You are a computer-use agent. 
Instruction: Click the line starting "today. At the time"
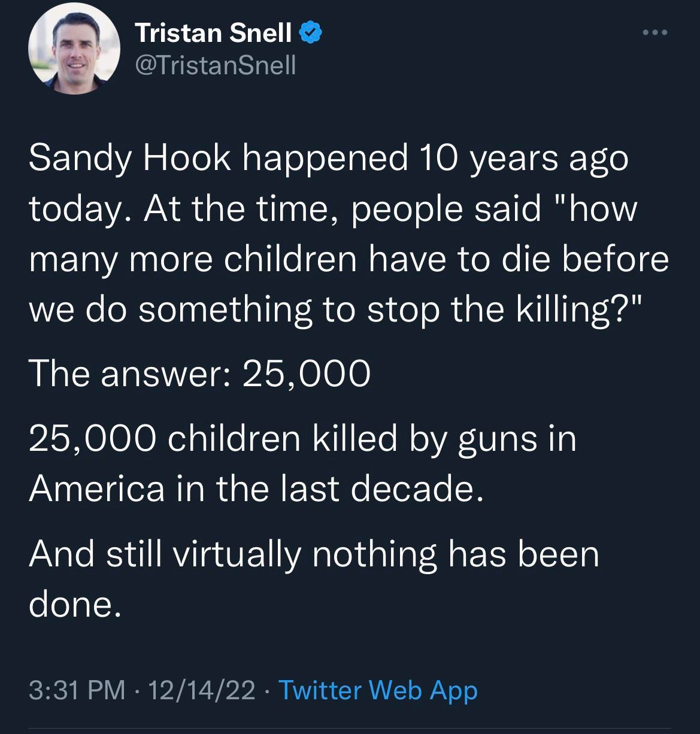click(333, 208)
